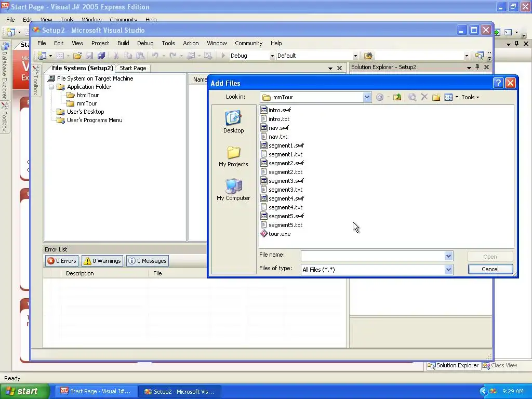
Task: Click the Open button in Add Files
Action: coord(490,257)
